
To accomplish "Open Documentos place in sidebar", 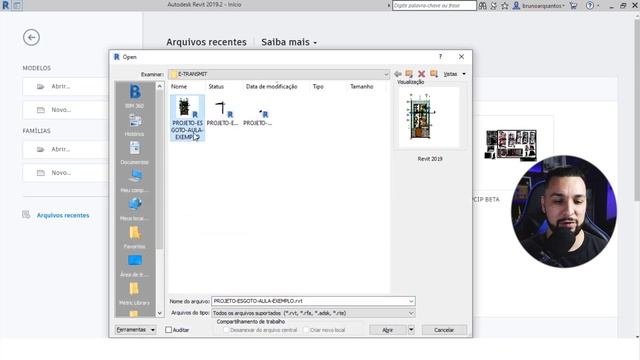I will click(135, 153).
